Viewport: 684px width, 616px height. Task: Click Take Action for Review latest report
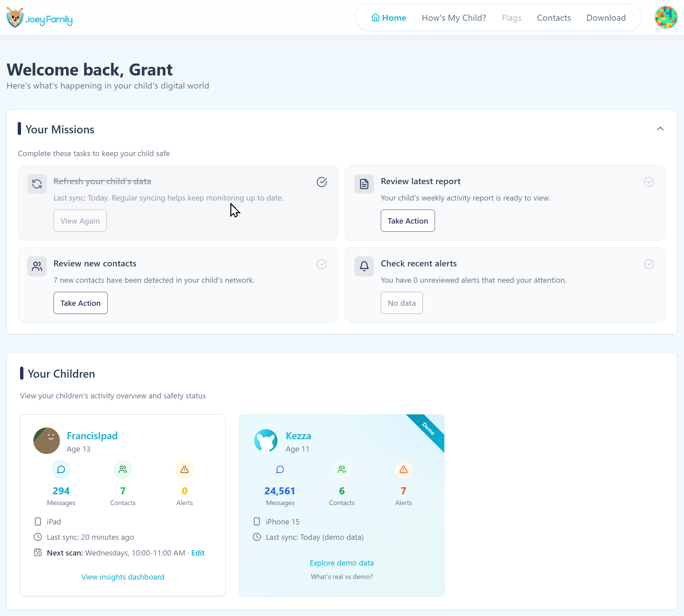pos(408,221)
